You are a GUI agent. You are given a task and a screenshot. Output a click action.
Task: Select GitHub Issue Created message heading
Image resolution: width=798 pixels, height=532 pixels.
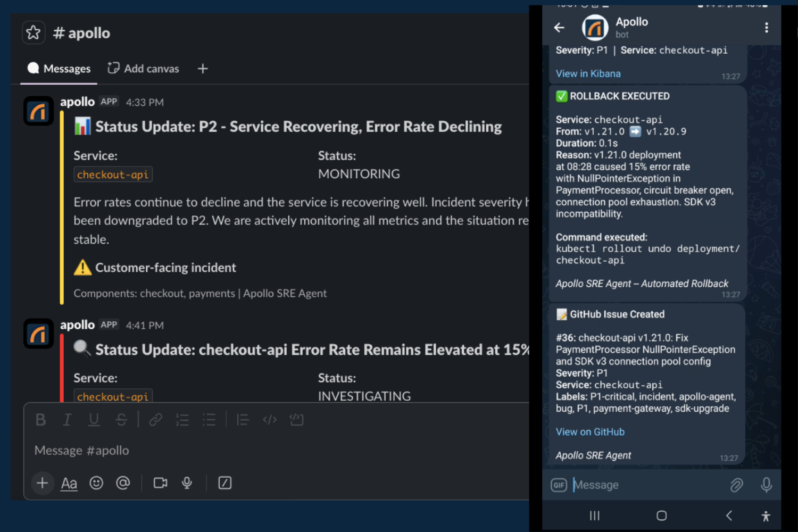pyautogui.click(x=617, y=314)
